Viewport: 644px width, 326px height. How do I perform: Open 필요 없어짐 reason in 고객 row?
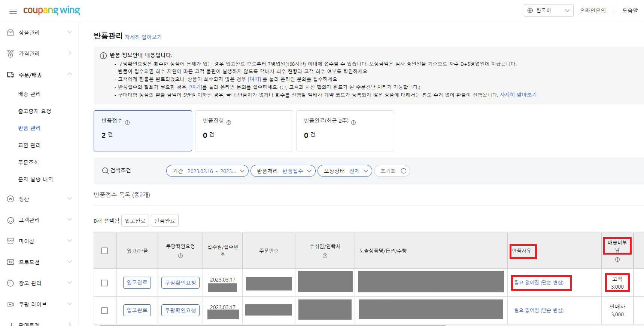coord(539,283)
